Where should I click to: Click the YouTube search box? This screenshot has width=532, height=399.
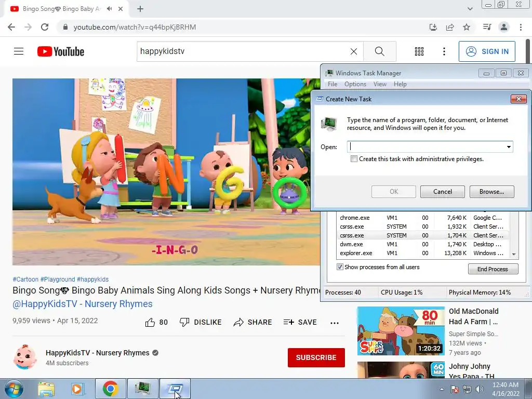point(244,51)
